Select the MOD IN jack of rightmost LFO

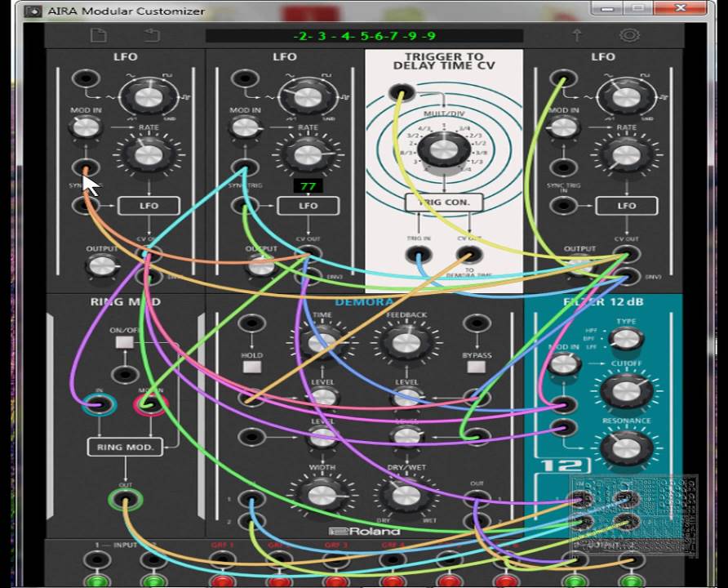562,167
